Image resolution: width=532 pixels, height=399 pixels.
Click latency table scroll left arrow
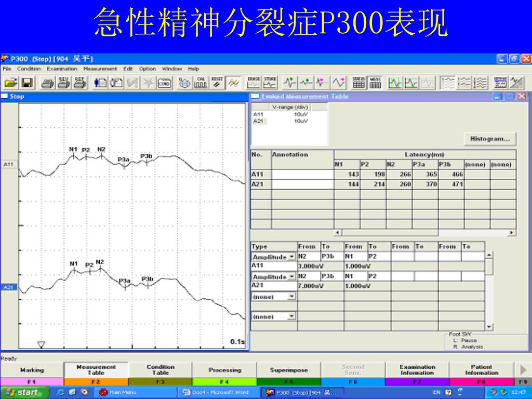click(337, 232)
